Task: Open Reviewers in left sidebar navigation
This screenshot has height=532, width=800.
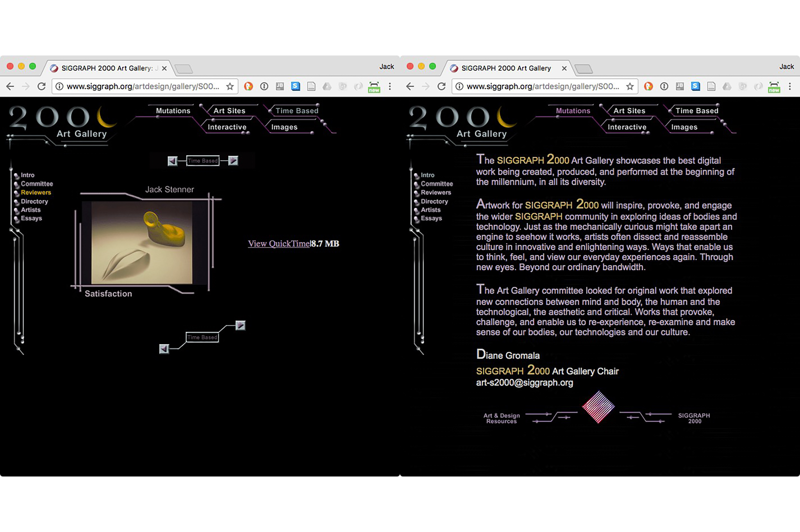Action: click(36, 192)
